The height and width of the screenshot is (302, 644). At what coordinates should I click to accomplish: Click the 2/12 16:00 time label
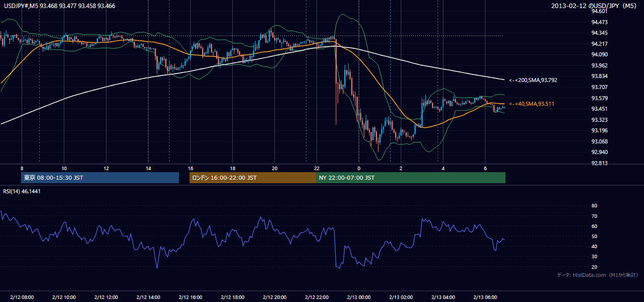[190, 297]
